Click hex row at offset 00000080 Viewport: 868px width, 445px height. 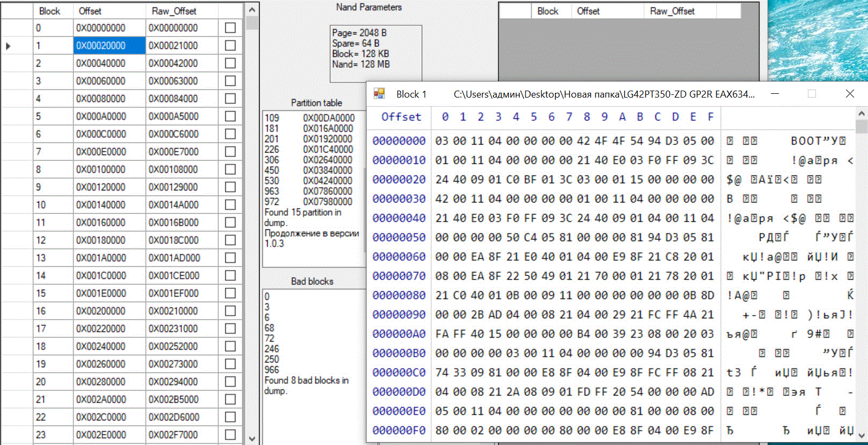click(x=399, y=295)
